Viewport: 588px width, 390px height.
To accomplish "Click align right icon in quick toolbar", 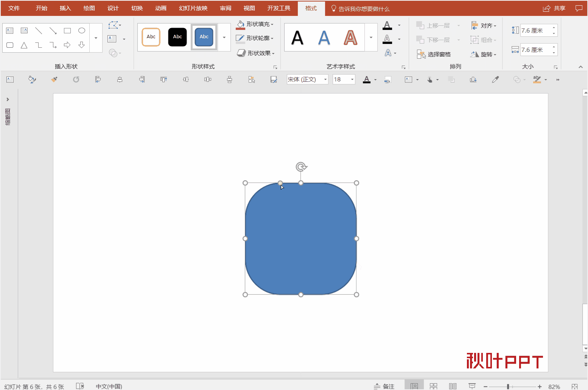I will click(142, 80).
